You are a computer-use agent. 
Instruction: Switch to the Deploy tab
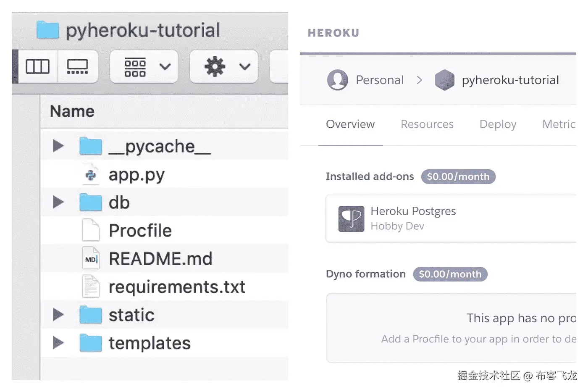pos(498,125)
